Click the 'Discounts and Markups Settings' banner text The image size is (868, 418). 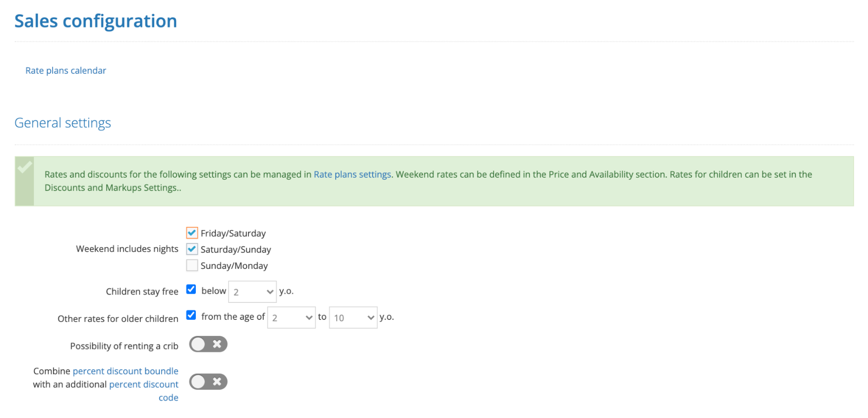(x=112, y=188)
